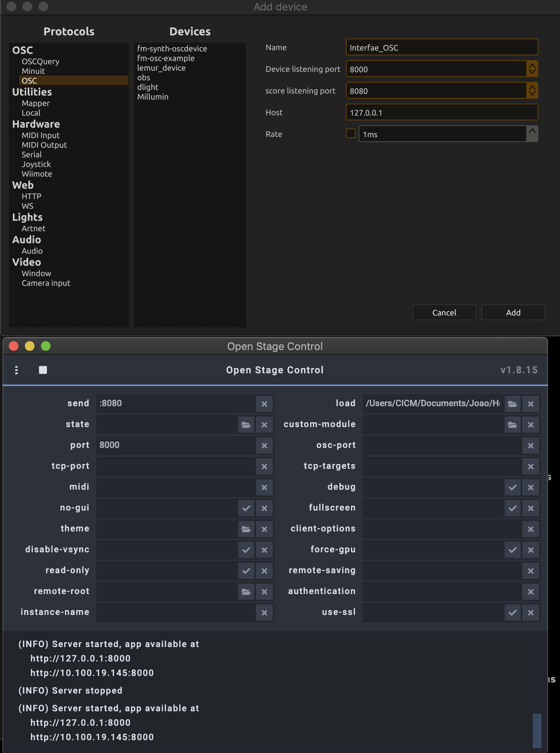Edit the Host field 127.0.0.1
The image size is (560, 753).
point(442,112)
